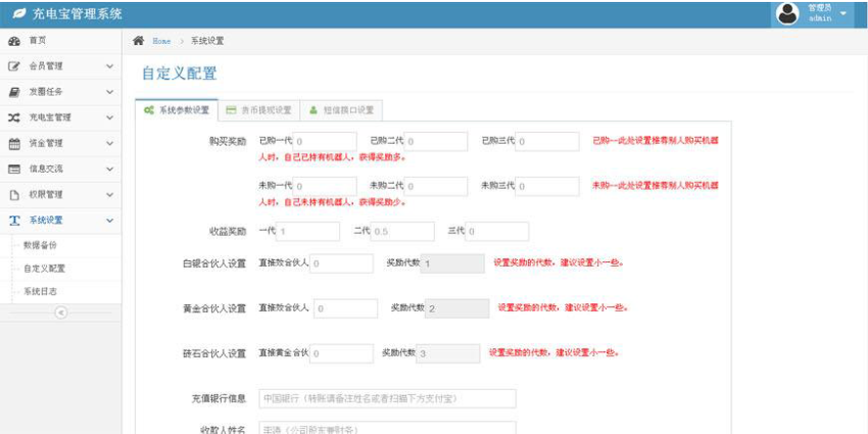868x434 pixels.
Task: Open 会员管理 menu item
Action: tap(61, 66)
